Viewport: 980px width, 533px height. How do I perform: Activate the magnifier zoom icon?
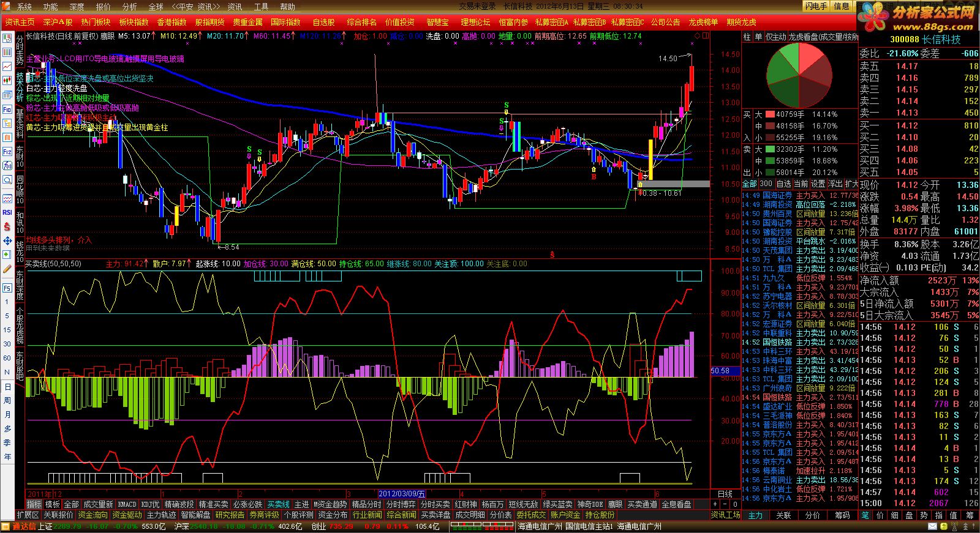[7, 179]
